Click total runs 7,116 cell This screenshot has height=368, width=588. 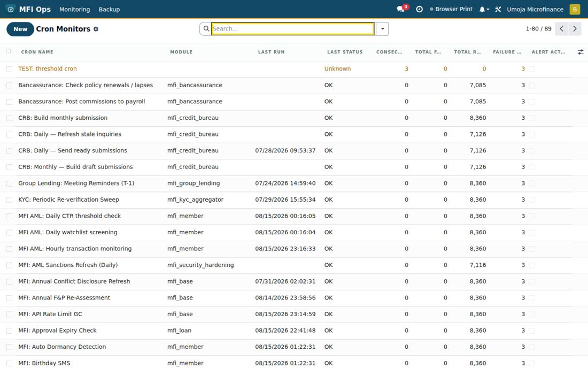478,265
